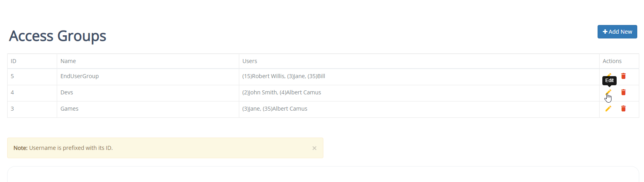Image resolution: width=644 pixels, height=182 pixels.
Task: Edit the Games access group
Action: tap(608, 109)
